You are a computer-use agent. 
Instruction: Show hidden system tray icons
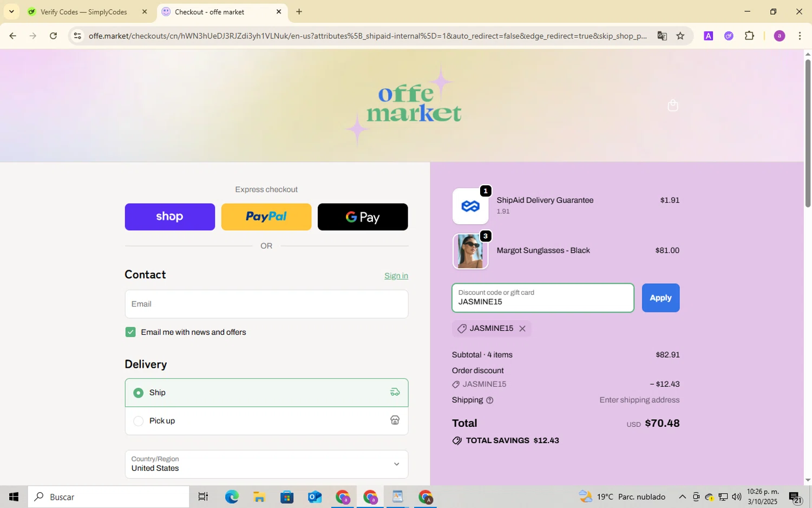coord(682,497)
